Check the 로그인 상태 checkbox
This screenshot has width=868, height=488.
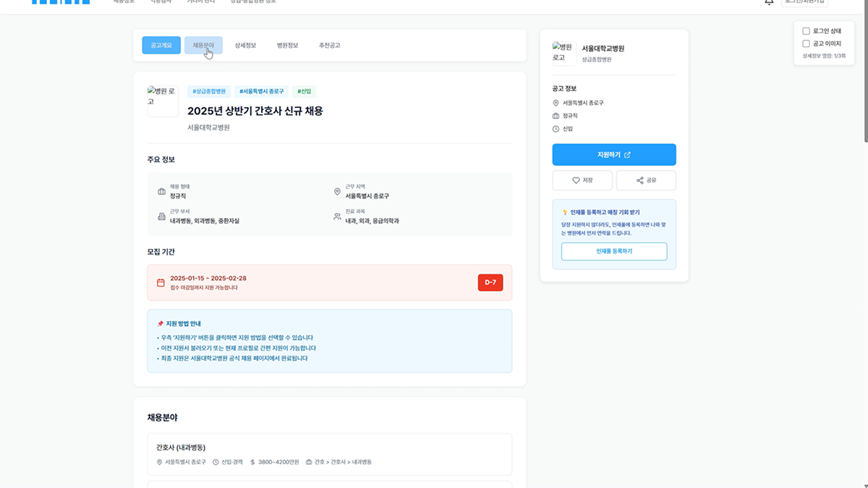click(x=807, y=30)
